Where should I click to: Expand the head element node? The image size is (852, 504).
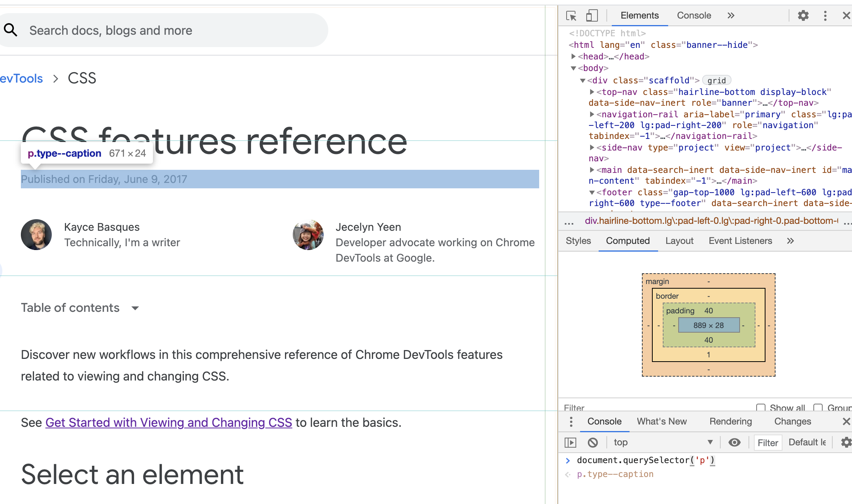pyautogui.click(x=574, y=56)
